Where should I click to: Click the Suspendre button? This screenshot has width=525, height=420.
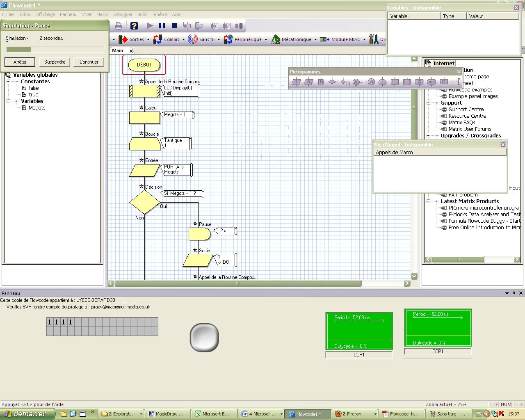pyautogui.click(x=55, y=62)
